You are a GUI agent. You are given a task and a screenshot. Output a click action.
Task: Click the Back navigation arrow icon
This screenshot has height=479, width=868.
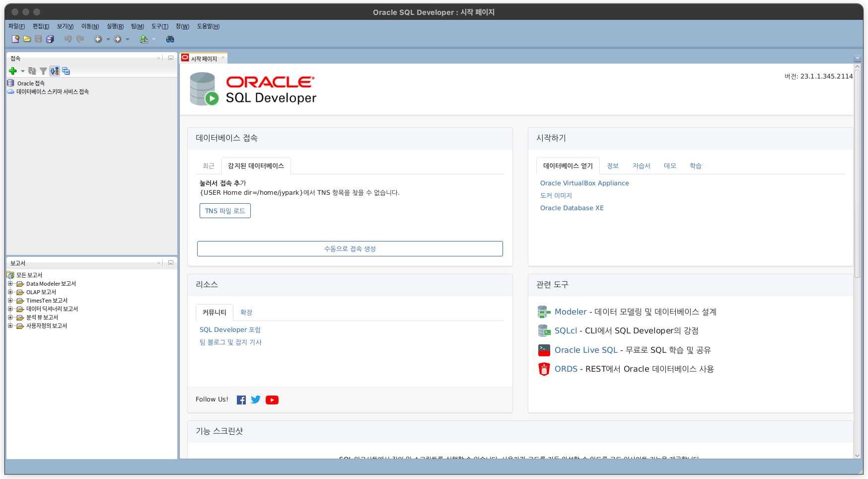98,39
